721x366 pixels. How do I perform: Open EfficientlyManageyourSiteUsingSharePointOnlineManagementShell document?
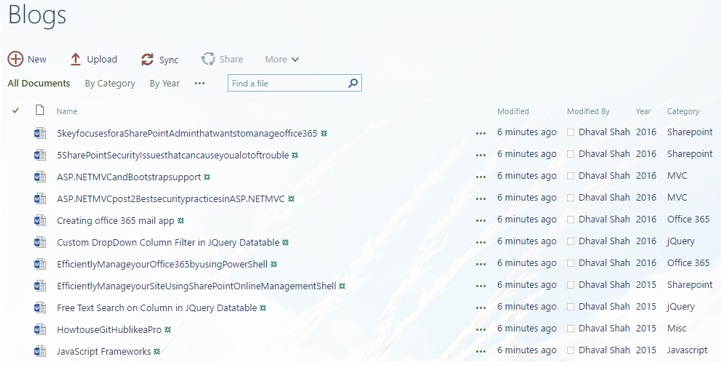point(196,286)
